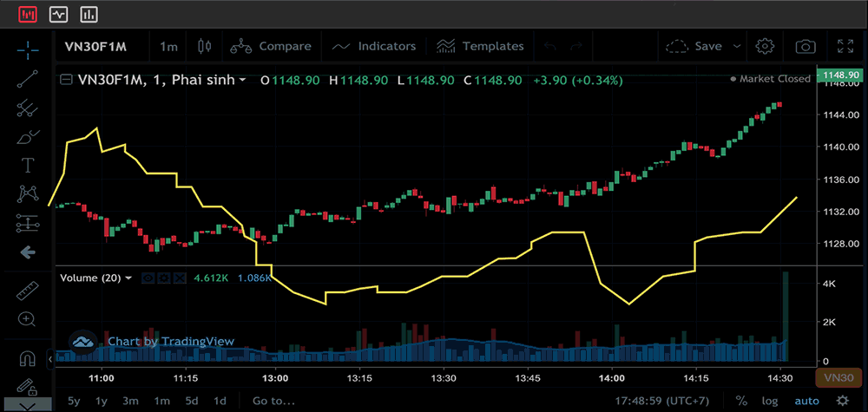
Task: Select the trend line drawing tool
Action: tap(28, 77)
